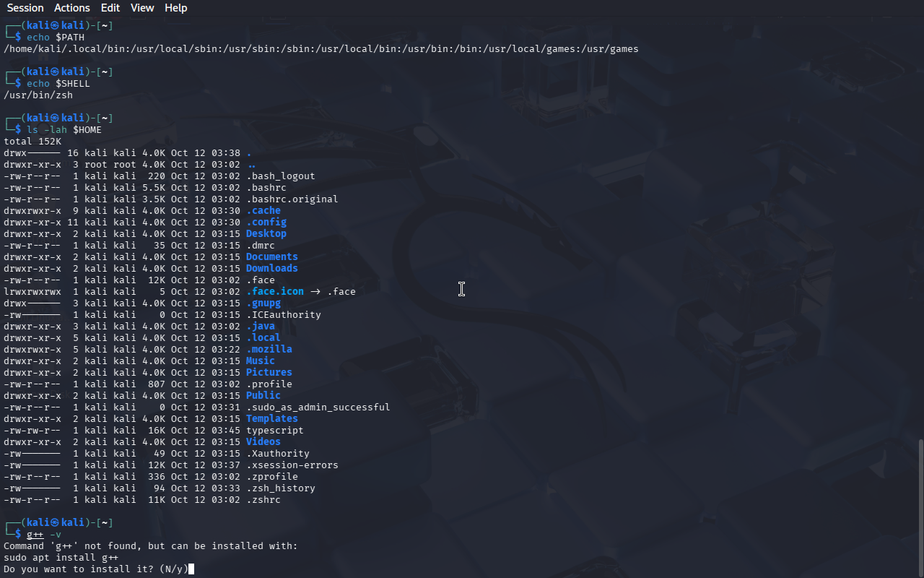Click the /usr/bin/zsh output line
This screenshot has width=924, height=578.
38,95
